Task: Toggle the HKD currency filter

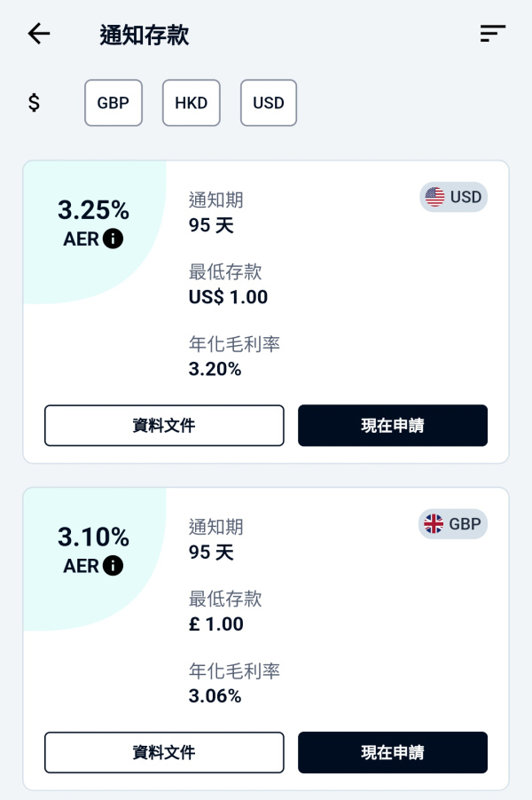Action: (x=191, y=103)
